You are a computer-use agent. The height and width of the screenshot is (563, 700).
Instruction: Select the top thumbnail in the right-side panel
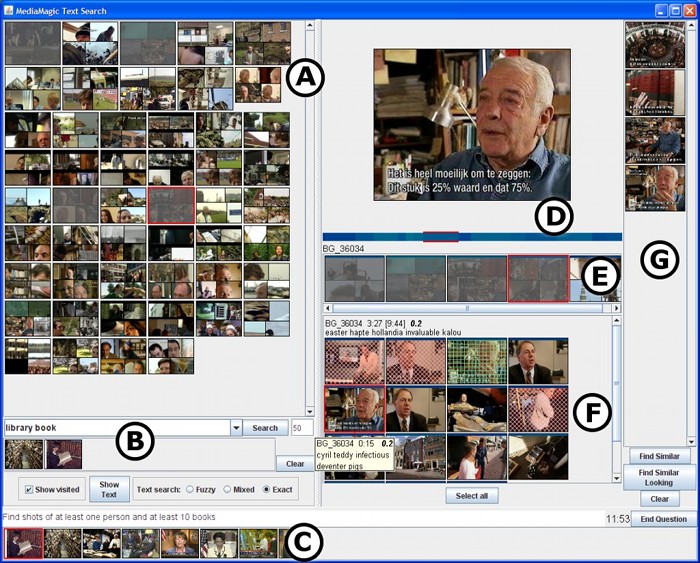point(654,45)
